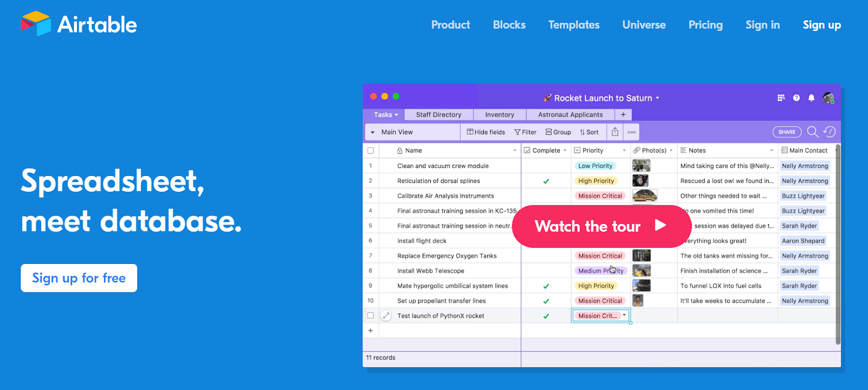The image size is (868, 390).
Task: Click the Airtable logo
Action: point(79,24)
